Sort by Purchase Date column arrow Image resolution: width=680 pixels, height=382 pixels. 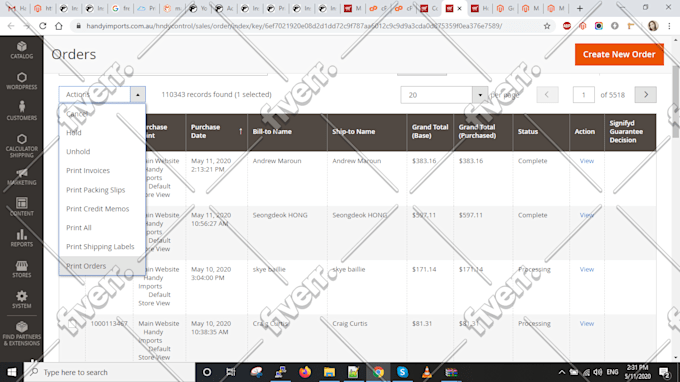[241, 131]
